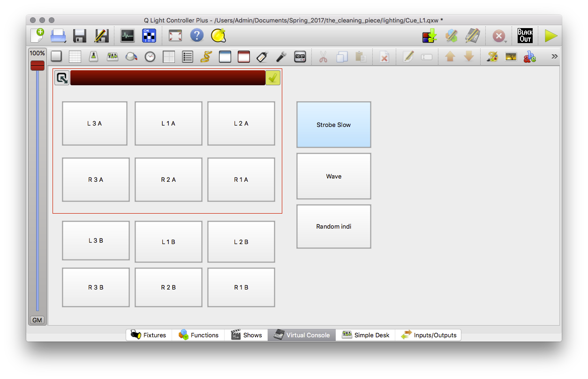
Task: Switch to the Virtual Console tab
Action: pos(302,335)
